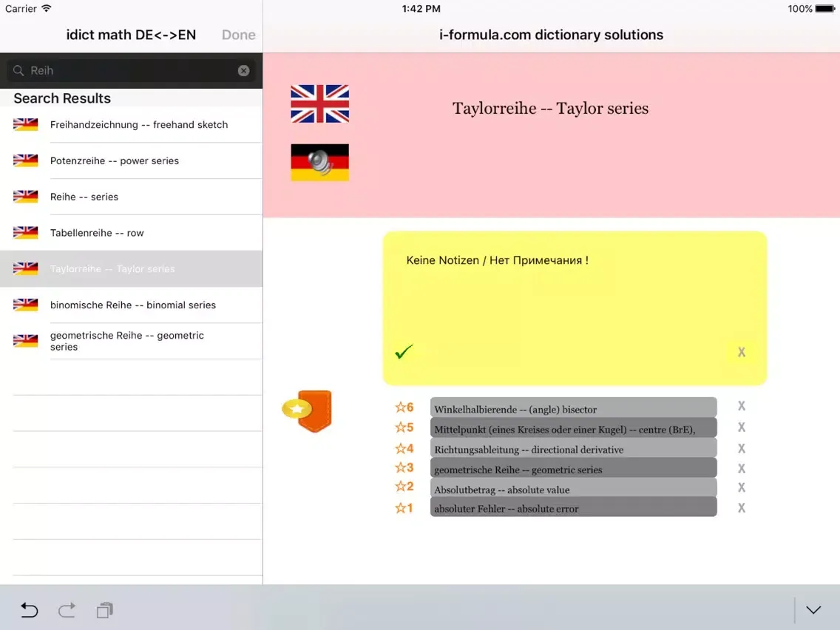Viewport: 840px width, 630px height.
Task: Open favorite Mittelpunkt -- centre (BrE)
Action: [573, 428]
